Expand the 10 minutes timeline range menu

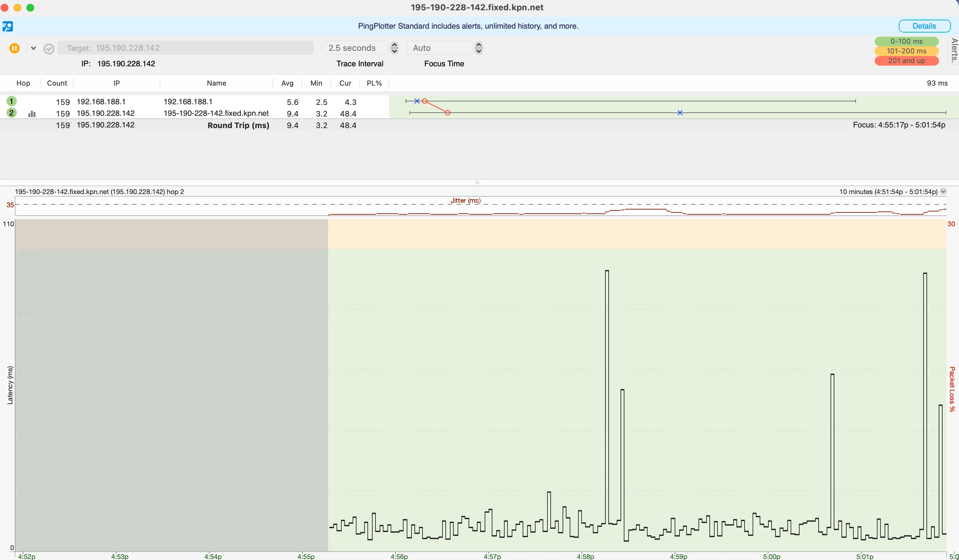click(x=943, y=191)
